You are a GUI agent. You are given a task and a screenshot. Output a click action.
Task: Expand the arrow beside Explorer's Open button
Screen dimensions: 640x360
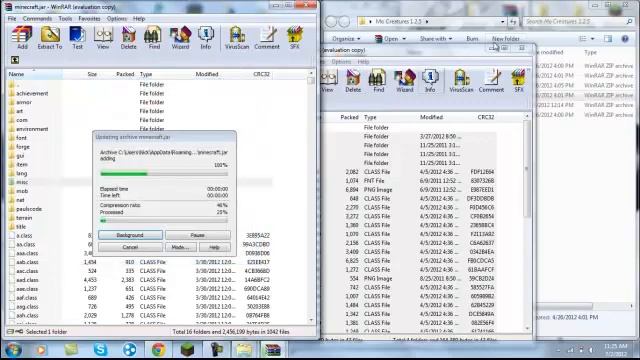coord(404,38)
